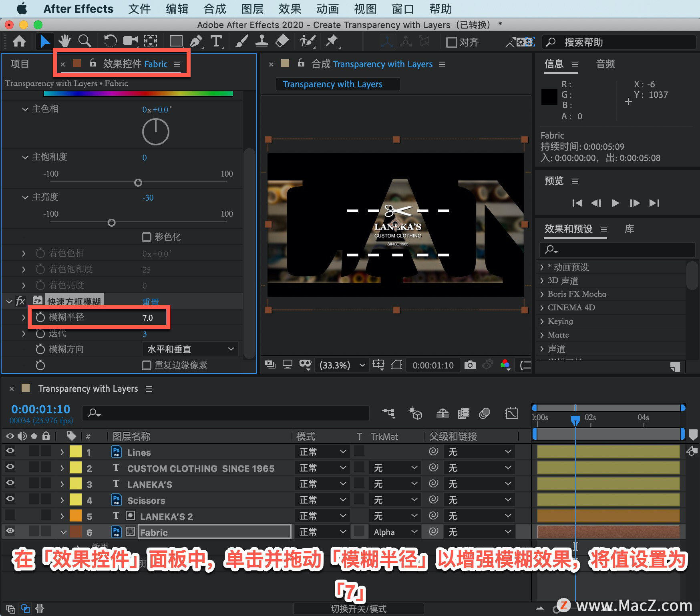Viewport: 700px width, 616px height.
Task: Open the Apple menu
Action: [x=22, y=8]
